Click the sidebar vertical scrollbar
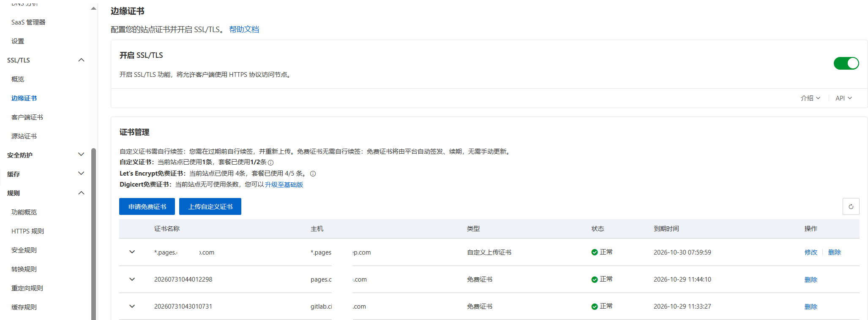The height and width of the screenshot is (320, 868). 93,233
